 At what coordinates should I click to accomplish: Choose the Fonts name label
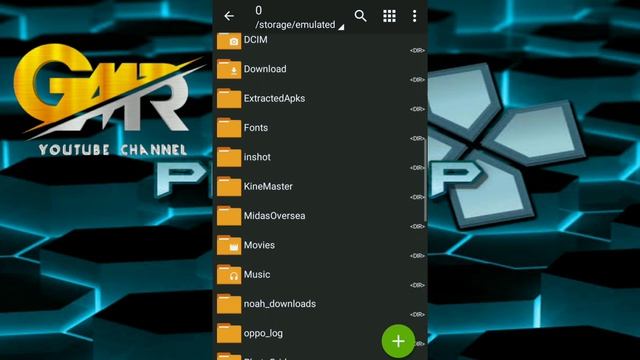(256, 128)
